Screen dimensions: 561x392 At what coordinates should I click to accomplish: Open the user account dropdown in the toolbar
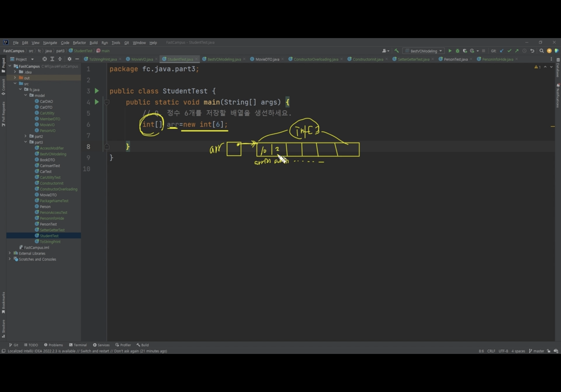pos(386,51)
